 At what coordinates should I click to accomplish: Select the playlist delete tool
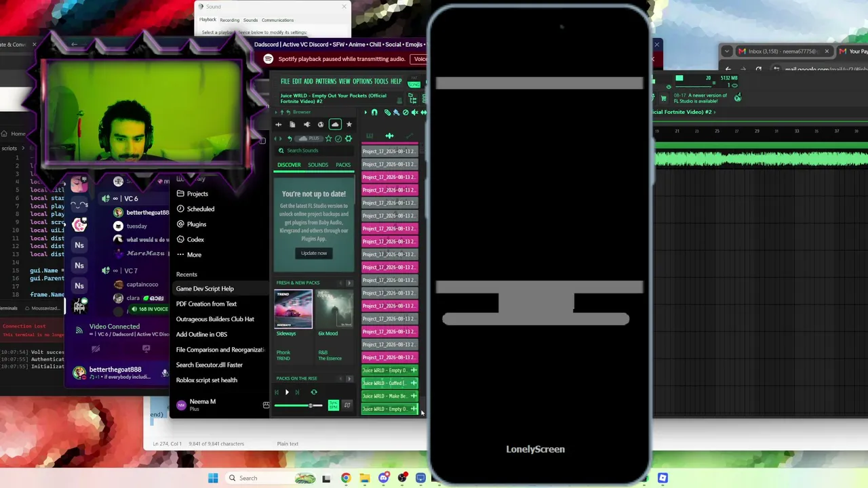[x=406, y=113]
